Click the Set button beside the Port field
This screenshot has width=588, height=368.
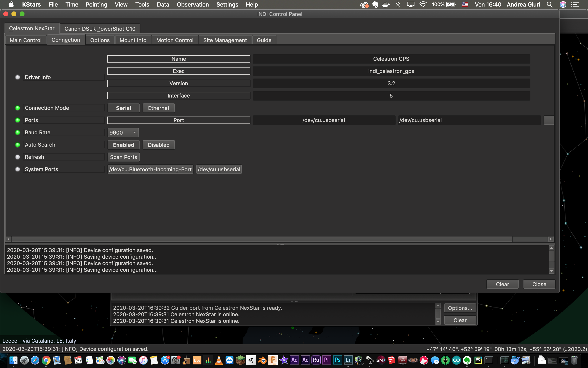tap(549, 120)
